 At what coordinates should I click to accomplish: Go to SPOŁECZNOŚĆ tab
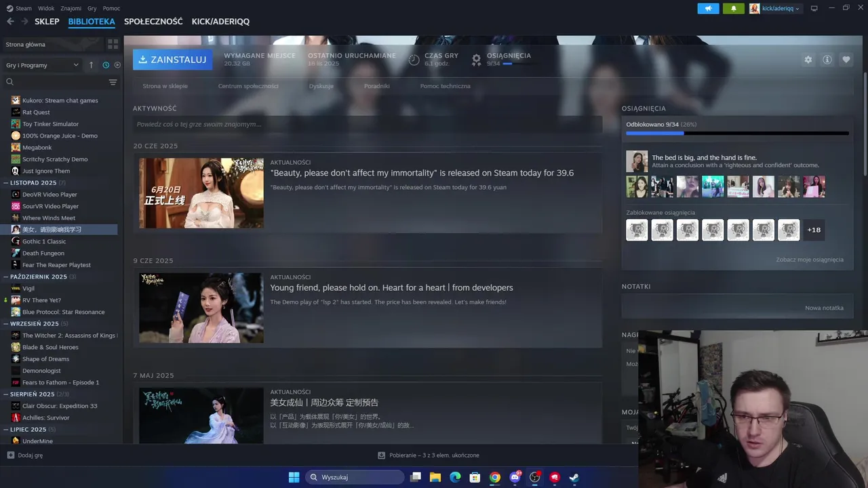pos(153,22)
